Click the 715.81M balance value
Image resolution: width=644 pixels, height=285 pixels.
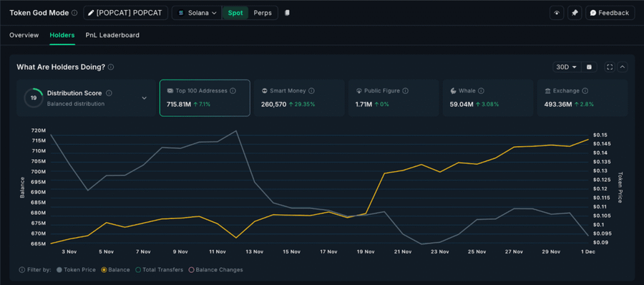tap(179, 105)
